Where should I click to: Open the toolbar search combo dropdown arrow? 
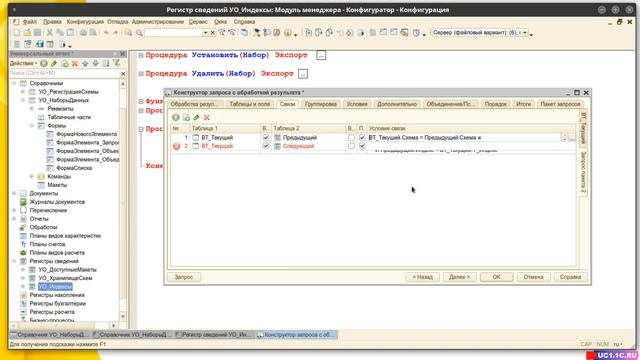[x=205, y=33]
